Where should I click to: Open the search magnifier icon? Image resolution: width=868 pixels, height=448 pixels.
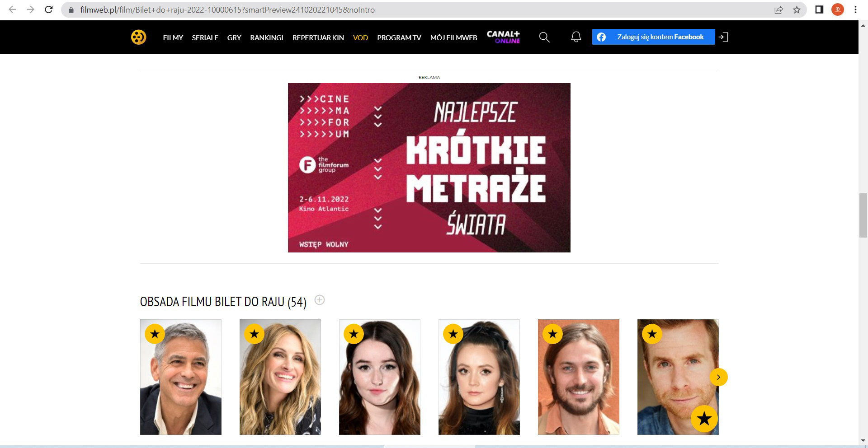coord(544,37)
